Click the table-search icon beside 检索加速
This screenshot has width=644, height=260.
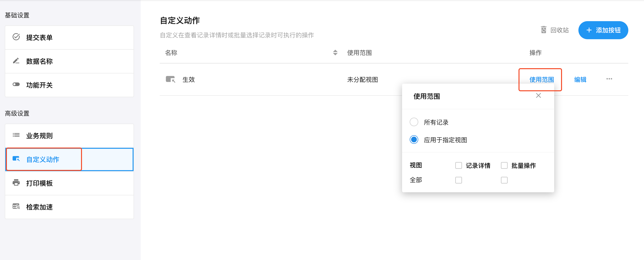16,207
